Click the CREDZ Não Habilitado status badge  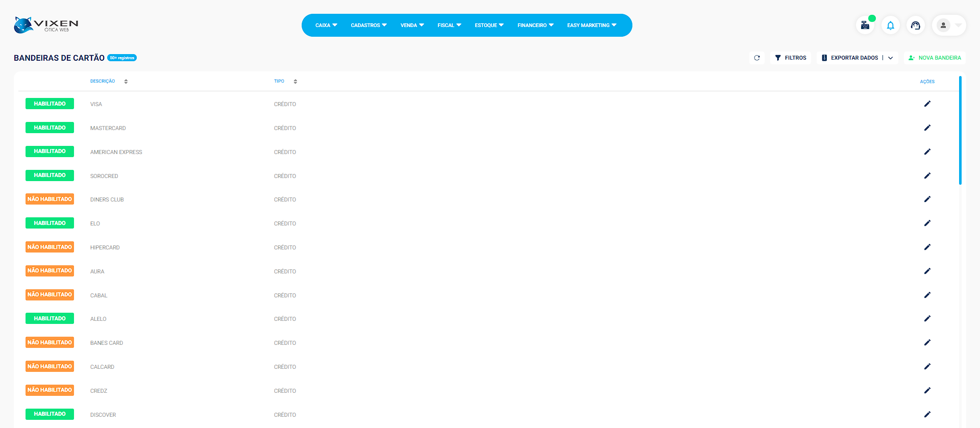50,390
